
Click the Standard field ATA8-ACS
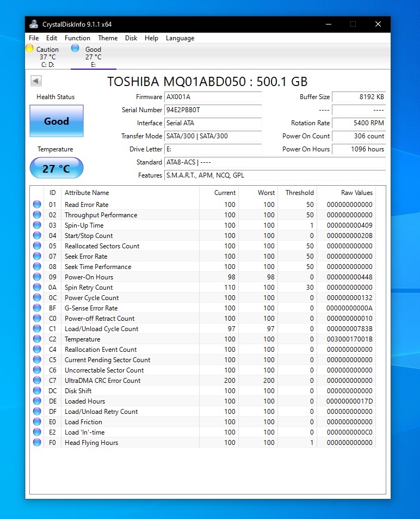275,162
